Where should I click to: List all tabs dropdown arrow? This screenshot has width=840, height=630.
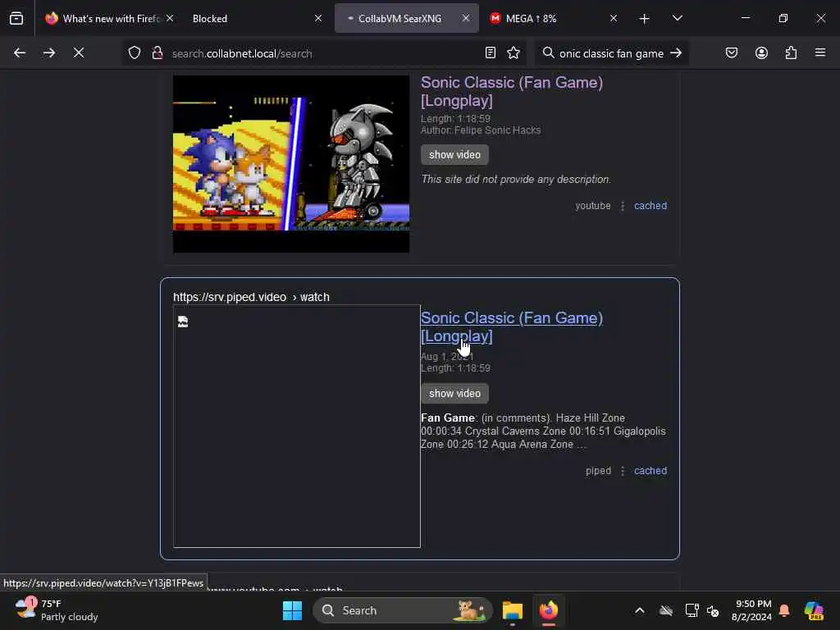point(677,19)
